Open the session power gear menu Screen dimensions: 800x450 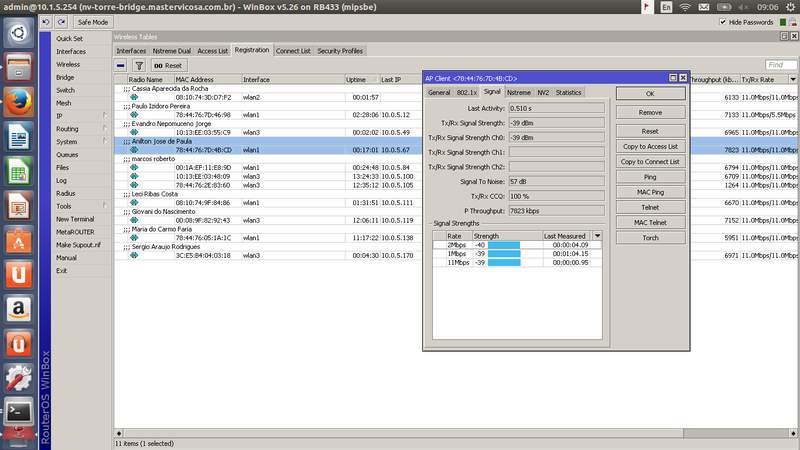[791, 7]
